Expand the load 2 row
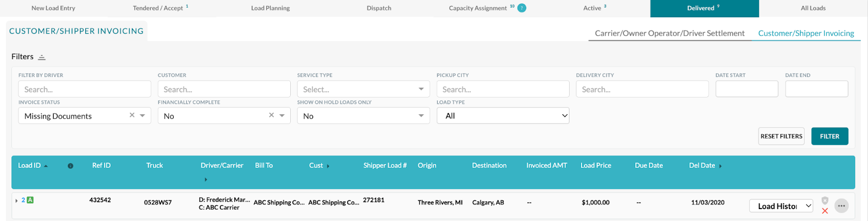The image size is (868, 221). point(16,200)
